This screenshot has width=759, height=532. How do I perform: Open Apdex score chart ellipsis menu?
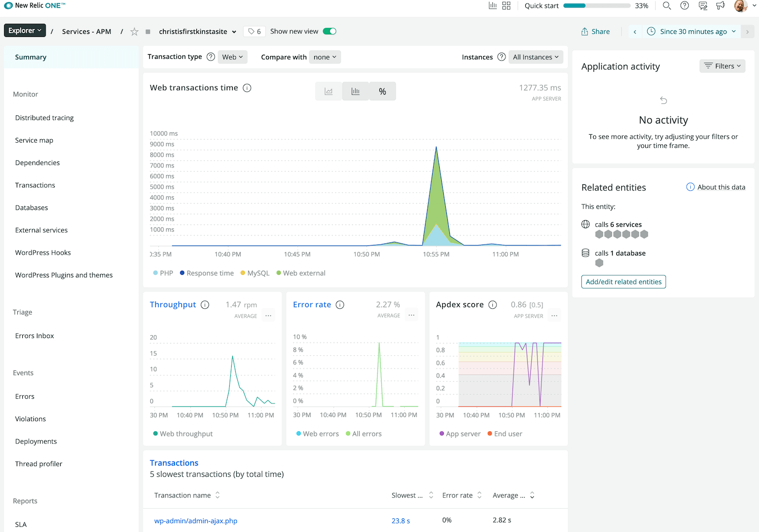pyautogui.click(x=555, y=316)
